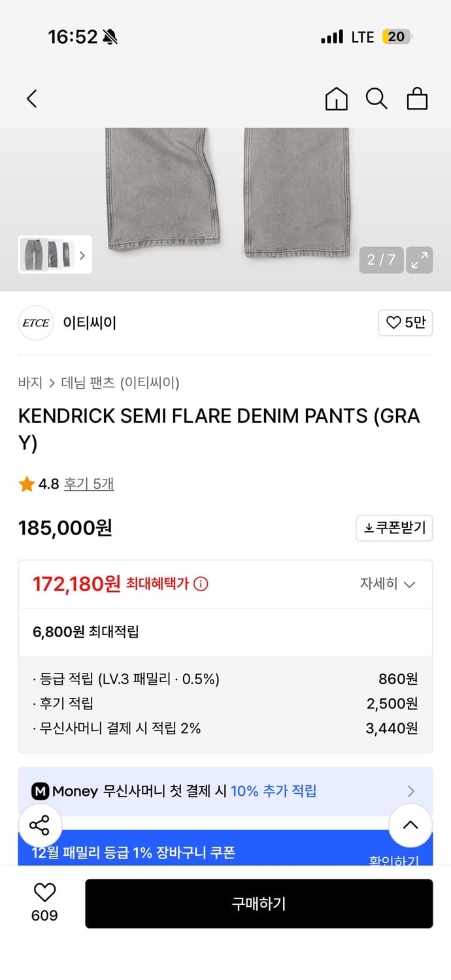Select 바지 in the breadcrumb
Viewport: 451px width, 980px height.
pyautogui.click(x=28, y=383)
